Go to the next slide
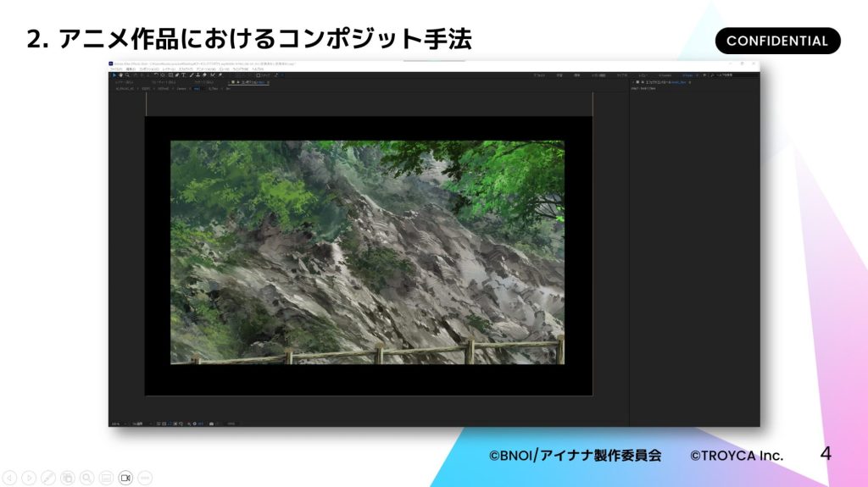Image resolution: width=868 pixels, height=487 pixels. 29,478
